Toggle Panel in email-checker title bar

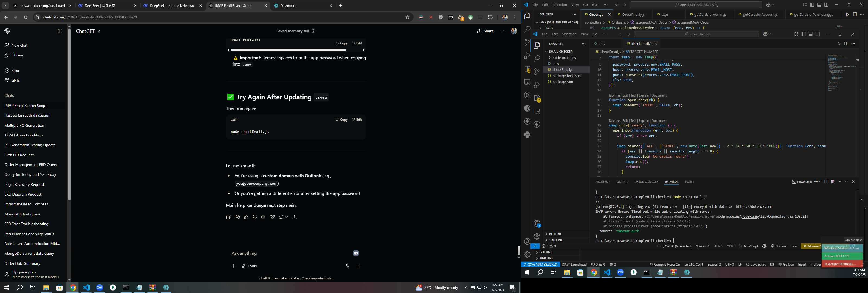(810, 34)
